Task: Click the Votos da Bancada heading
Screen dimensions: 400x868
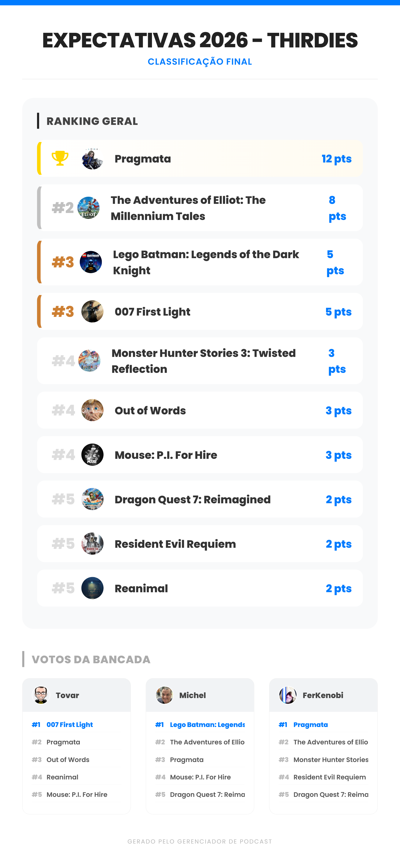Action: [x=91, y=659]
